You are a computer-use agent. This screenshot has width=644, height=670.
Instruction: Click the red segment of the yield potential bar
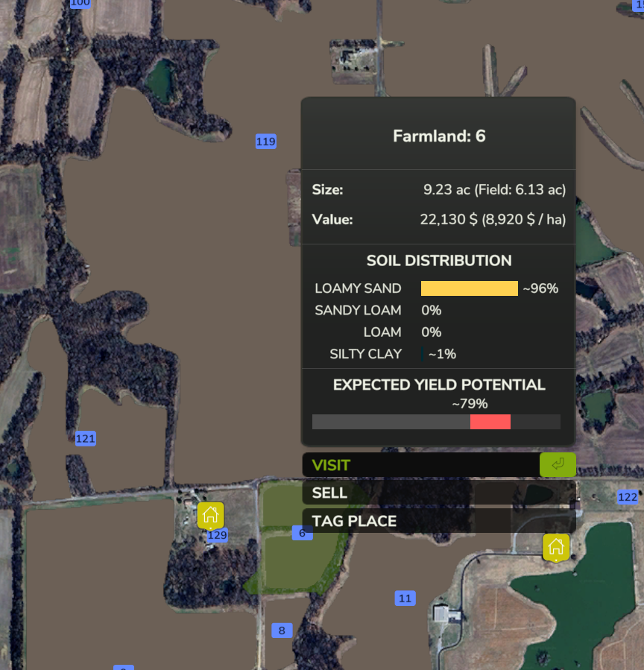pos(490,422)
